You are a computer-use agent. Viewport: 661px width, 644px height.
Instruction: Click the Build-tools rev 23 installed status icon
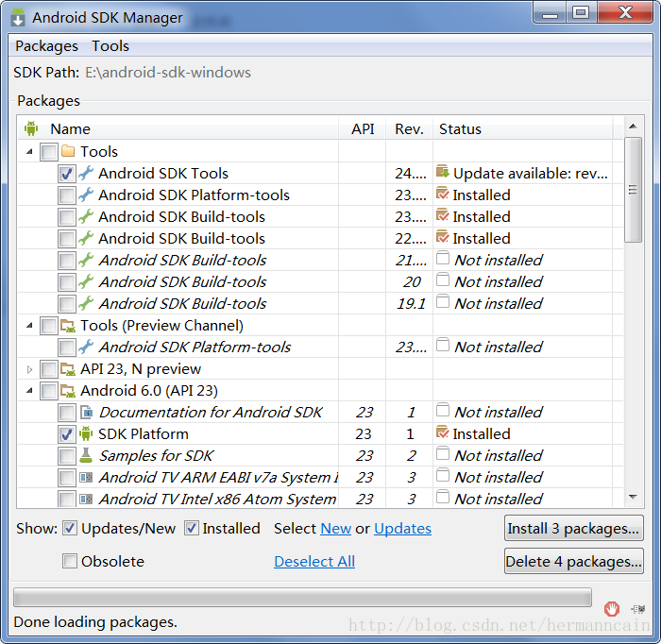pyautogui.click(x=443, y=215)
